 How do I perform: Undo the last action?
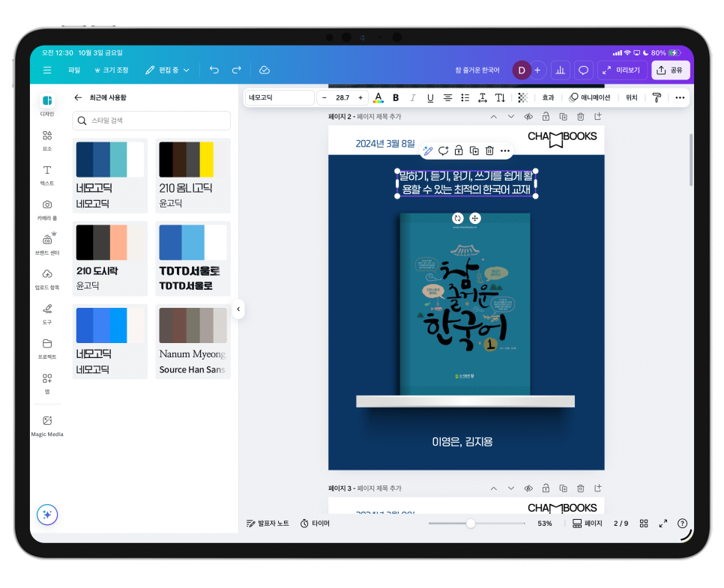(214, 70)
